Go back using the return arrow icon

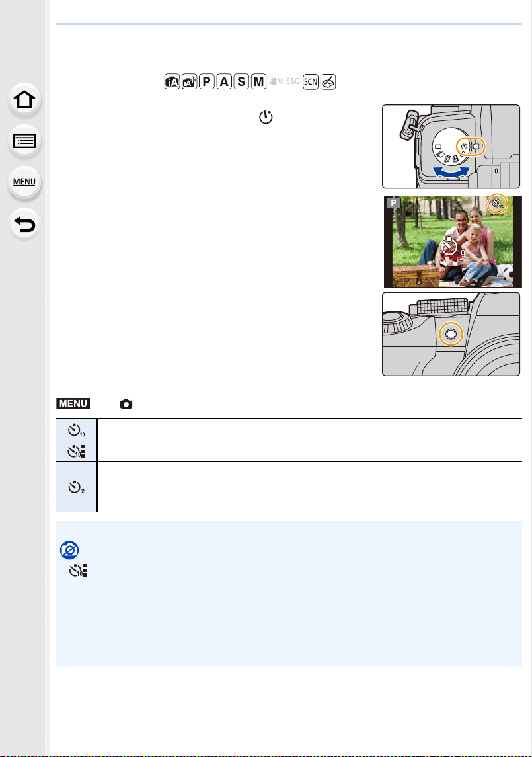click(x=24, y=224)
